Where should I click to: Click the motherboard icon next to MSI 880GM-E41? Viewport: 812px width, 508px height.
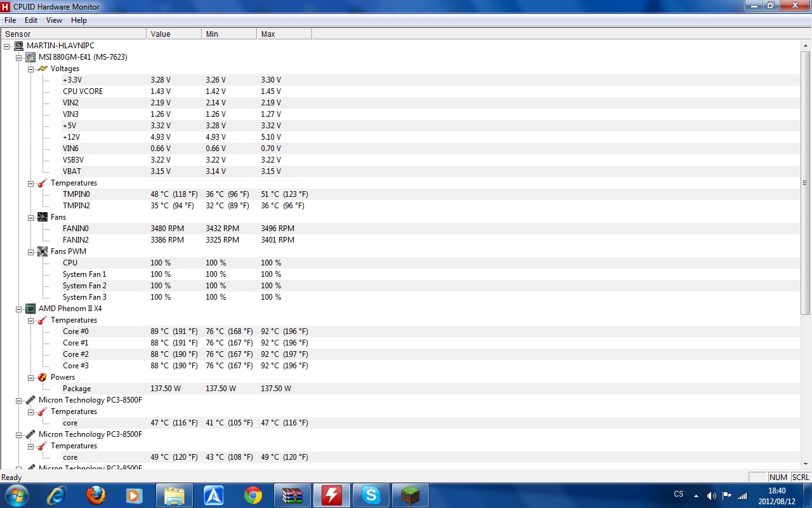30,57
